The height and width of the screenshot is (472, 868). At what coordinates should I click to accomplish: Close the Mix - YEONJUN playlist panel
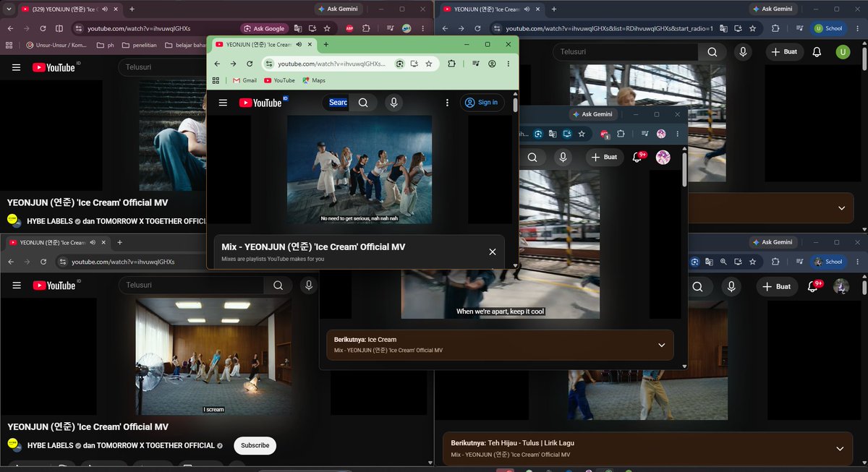pyautogui.click(x=493, y=252)
